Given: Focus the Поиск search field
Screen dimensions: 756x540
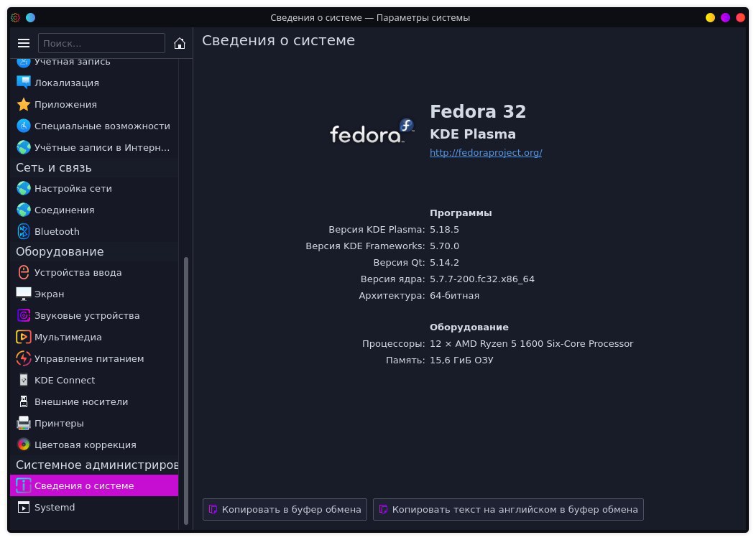Looking at the screenshot, I should (x=101, y=43).
